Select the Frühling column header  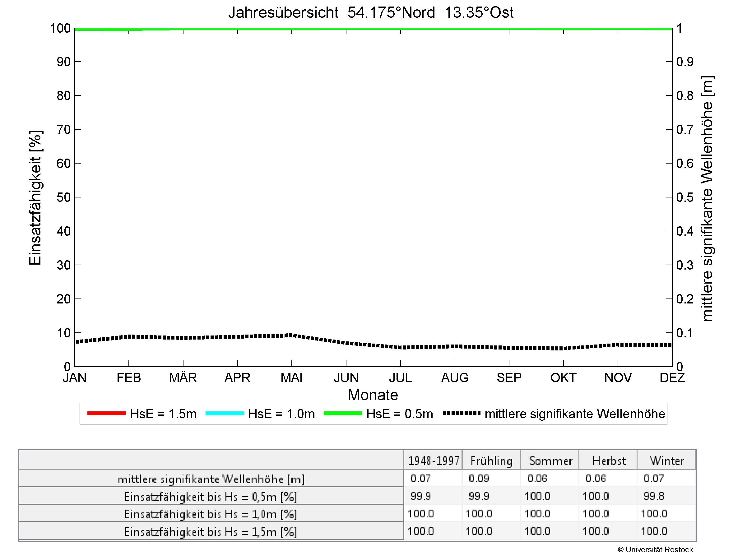click(x=491, y=461)
